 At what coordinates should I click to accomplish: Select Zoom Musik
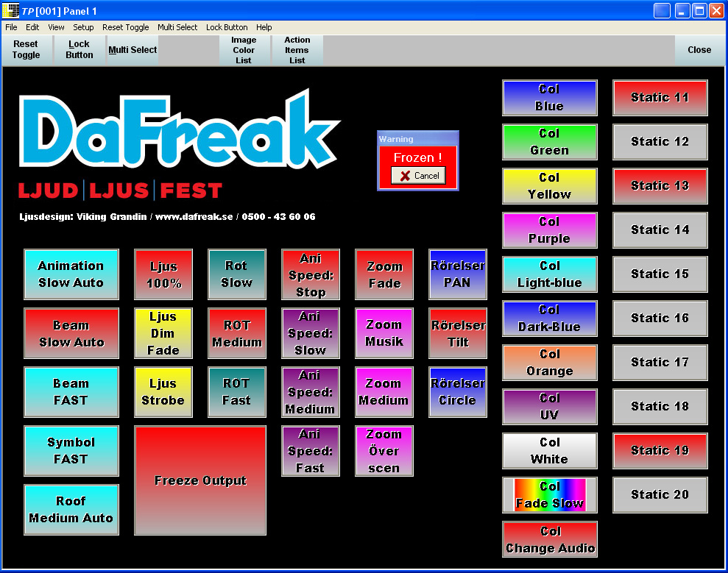(384, 333)
